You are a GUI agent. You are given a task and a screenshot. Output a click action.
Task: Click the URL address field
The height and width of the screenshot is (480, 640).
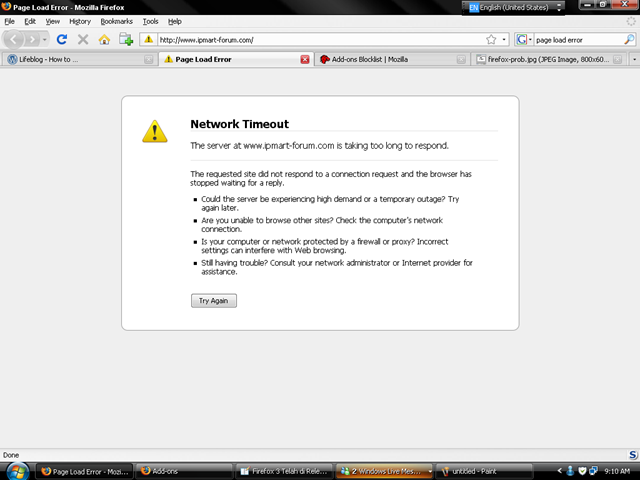click(x=320, y=39)
